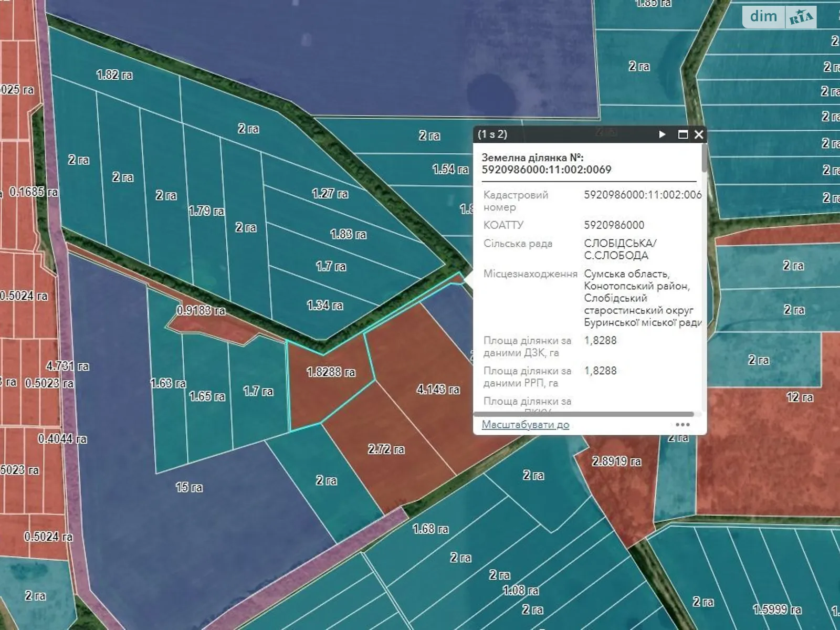This screenshot has width=840, height=630.
Task: Select the 1.27 га parcel
Action: click(330, 193)
